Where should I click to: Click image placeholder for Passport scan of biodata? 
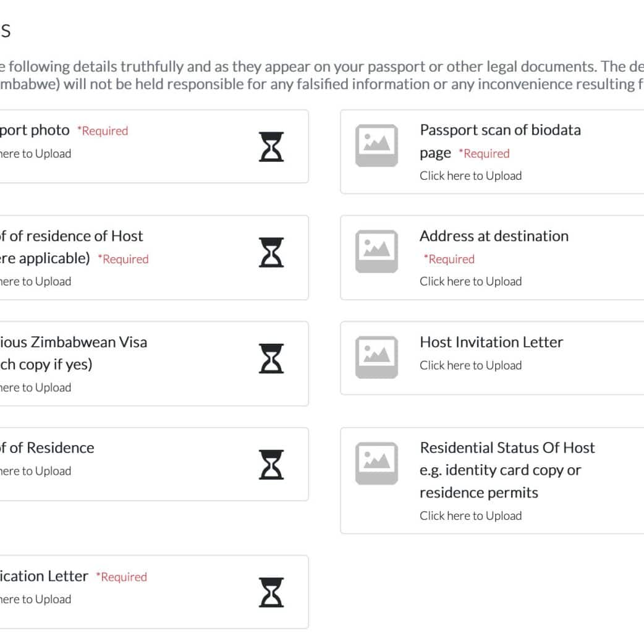[376, 146]
